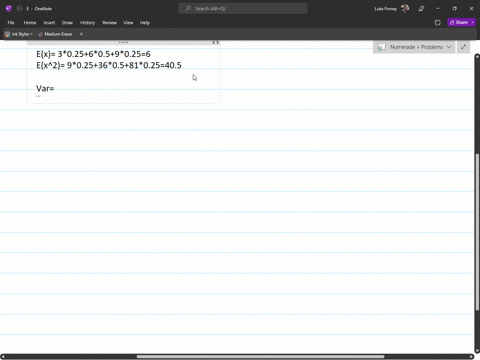Select the View tab
This screenshot has height=360, width=480.
point(128,23)
